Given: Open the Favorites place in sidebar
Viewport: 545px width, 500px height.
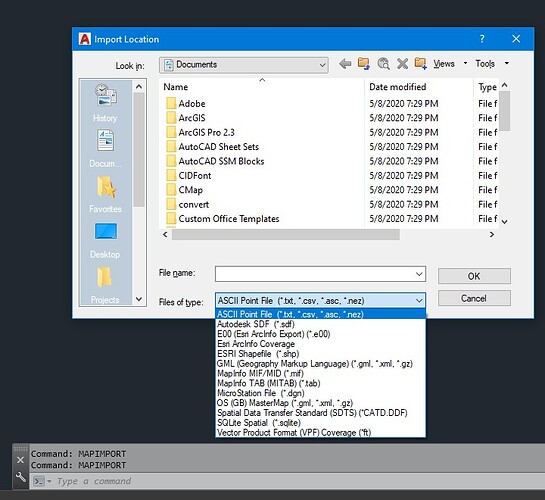Looking at the screenshot, I should click(105, 194).
